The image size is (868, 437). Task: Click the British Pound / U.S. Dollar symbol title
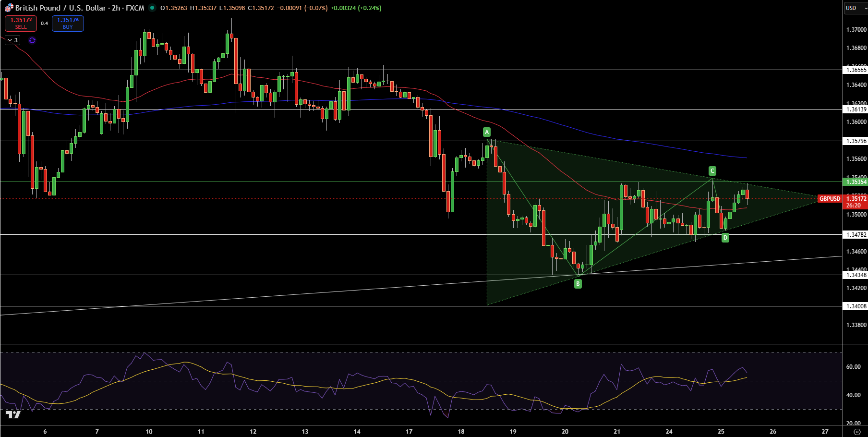[x=60, y=8]
